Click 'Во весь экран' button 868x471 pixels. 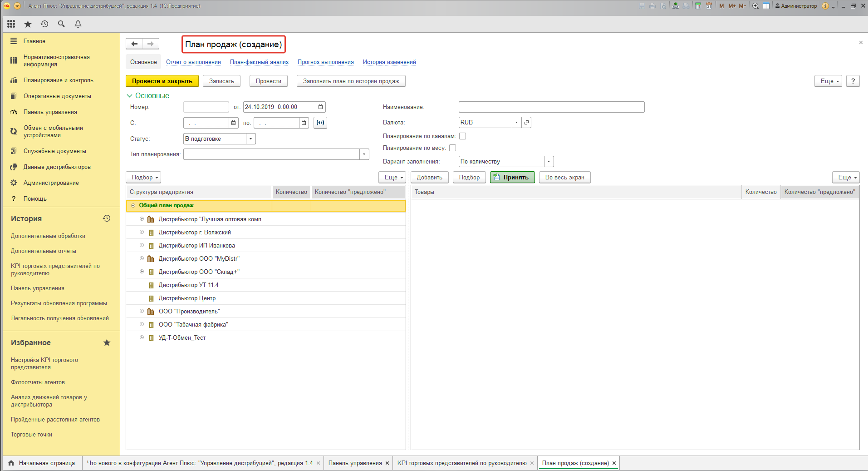click(x=565, y=178)
